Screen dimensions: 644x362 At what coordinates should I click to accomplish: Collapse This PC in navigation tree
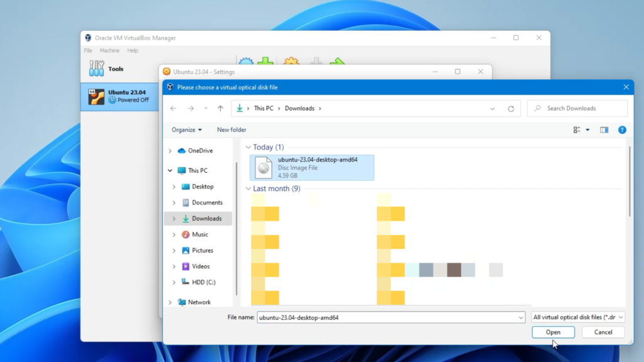(170, 170)
